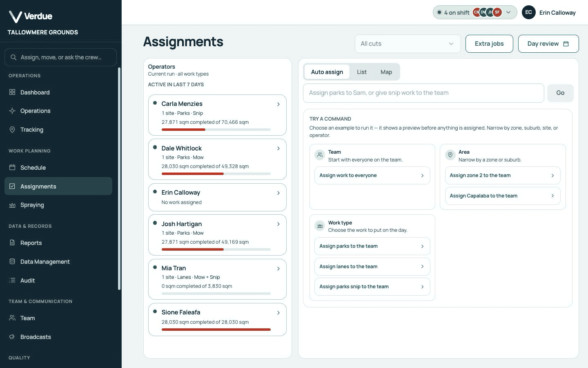Screen dimensions: 588x368
Task: Click the EC user avatar
Action: click(x=529, y=12)
